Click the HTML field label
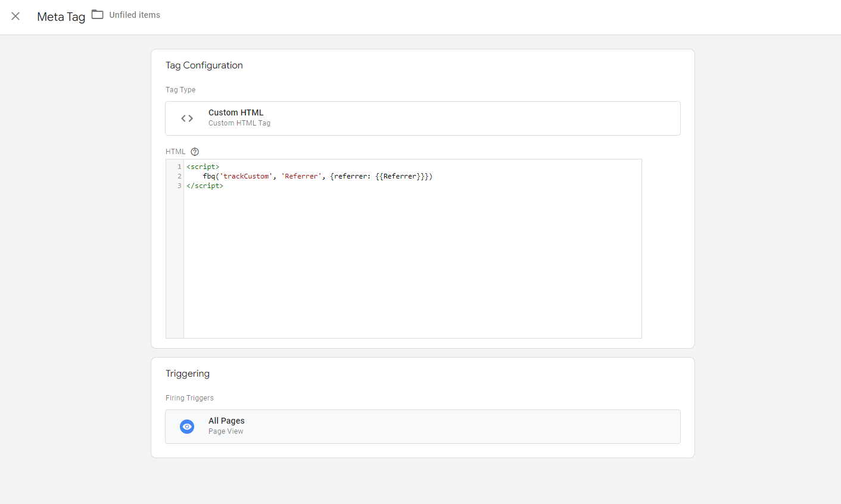Screen dimensions: 841x504 click(176, 152)
